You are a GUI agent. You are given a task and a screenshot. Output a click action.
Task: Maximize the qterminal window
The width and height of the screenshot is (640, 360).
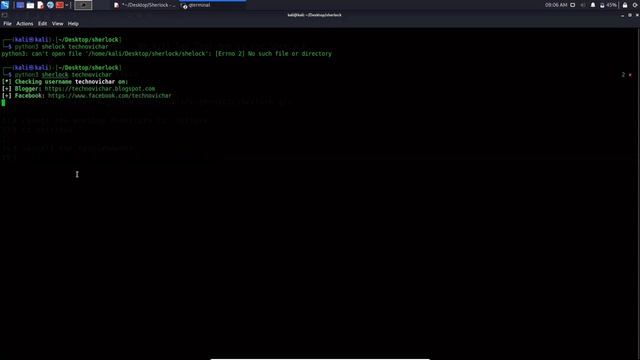(630, 15)
